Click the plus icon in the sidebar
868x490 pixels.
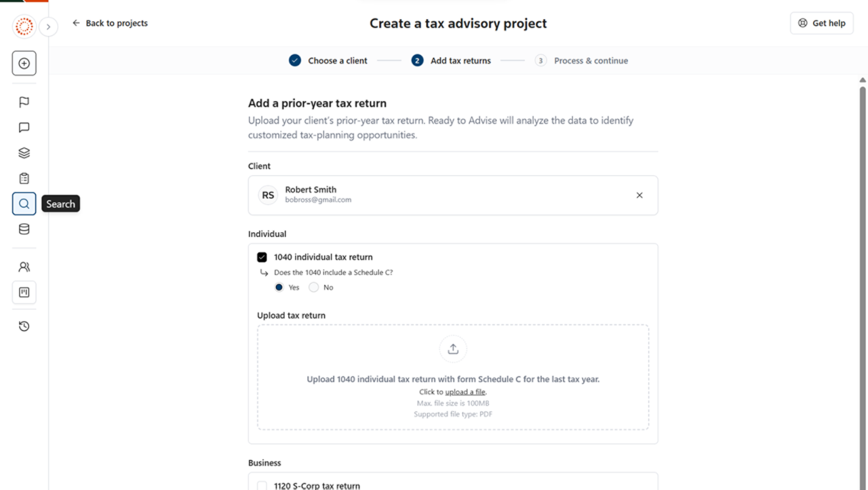[x=24, y=63]
